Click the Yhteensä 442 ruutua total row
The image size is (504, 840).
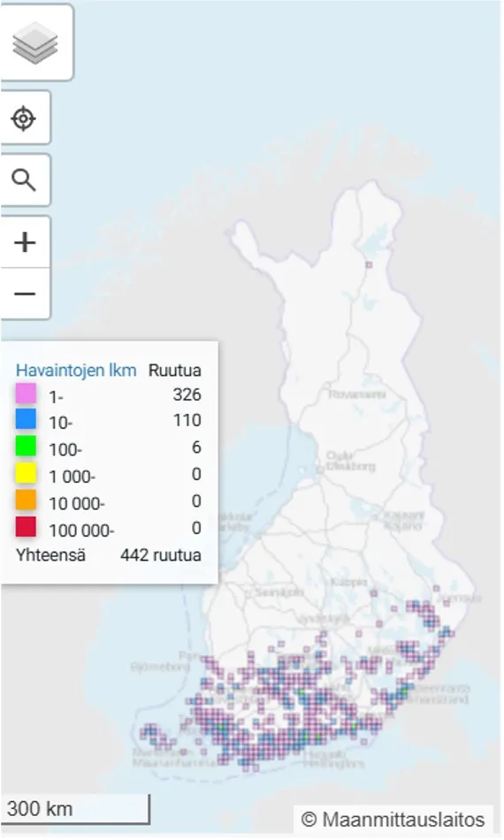click(x=108, y=555)
